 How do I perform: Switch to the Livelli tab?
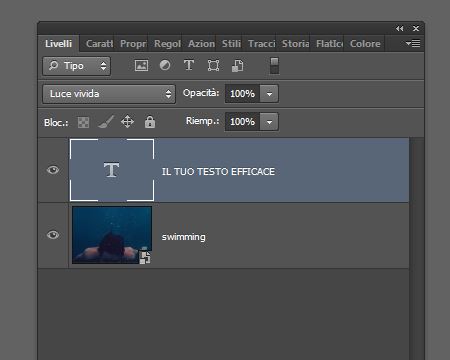59,44
